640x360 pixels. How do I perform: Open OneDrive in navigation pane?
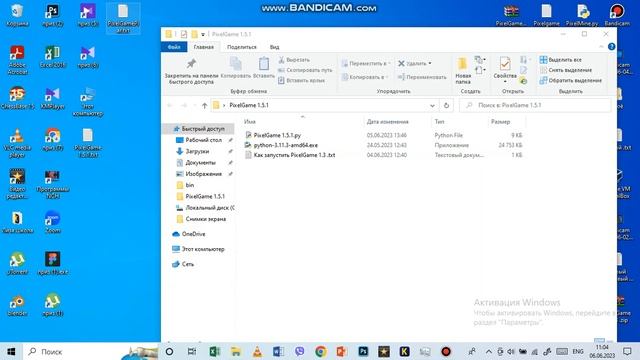[x=193, y=234]
